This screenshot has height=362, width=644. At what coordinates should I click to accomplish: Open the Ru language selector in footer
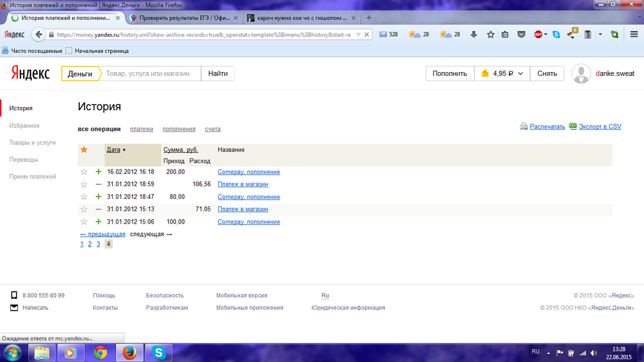[x=325, y=296]
